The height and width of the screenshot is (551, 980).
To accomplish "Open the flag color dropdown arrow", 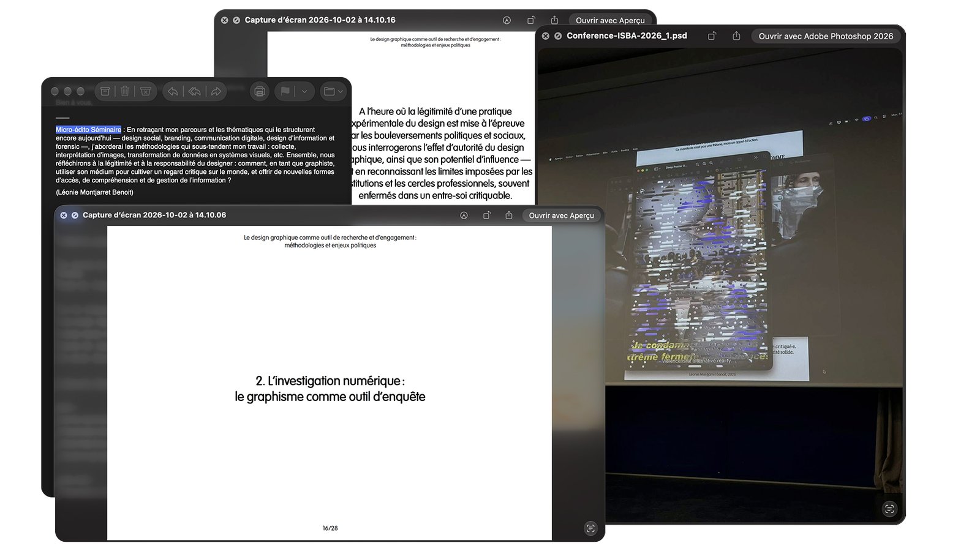I will click(304, 91).
